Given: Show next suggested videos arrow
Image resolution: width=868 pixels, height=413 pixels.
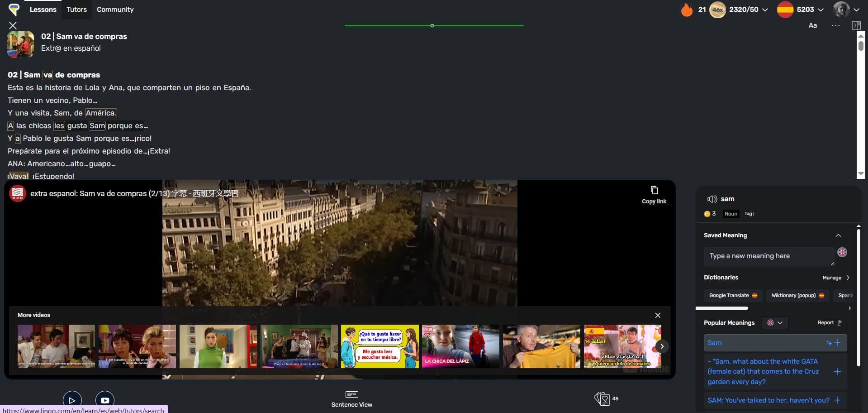Looking at the screenshot, I should pyautogui.click(x=662, y=346).
